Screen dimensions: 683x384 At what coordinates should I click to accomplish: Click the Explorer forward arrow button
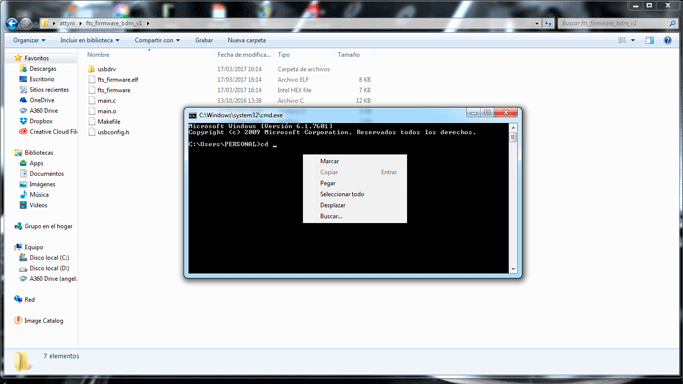coord(26,23)
